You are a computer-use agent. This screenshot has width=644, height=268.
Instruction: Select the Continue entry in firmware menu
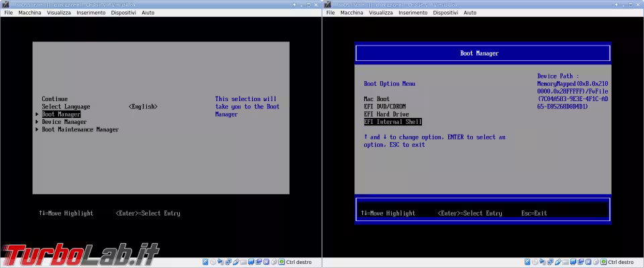click(x=54, y=99)
